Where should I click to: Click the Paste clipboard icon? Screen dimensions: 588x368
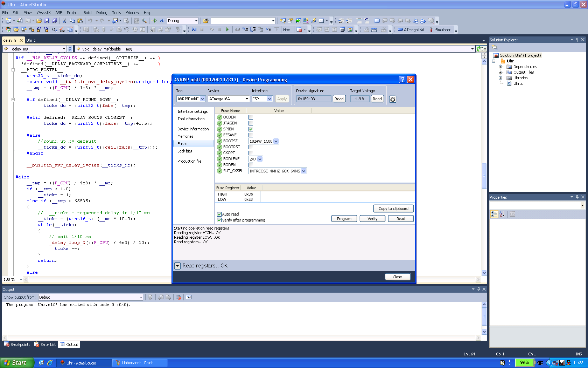coord(80,21)
